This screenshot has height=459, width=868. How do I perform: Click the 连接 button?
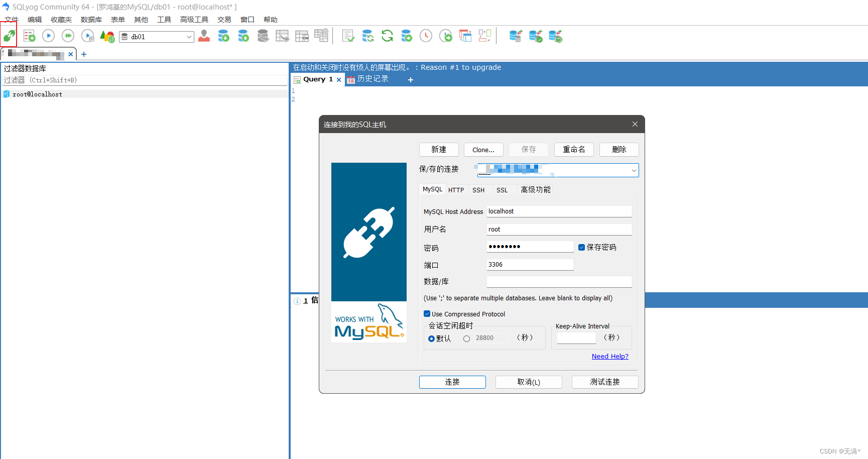point(452,382)
